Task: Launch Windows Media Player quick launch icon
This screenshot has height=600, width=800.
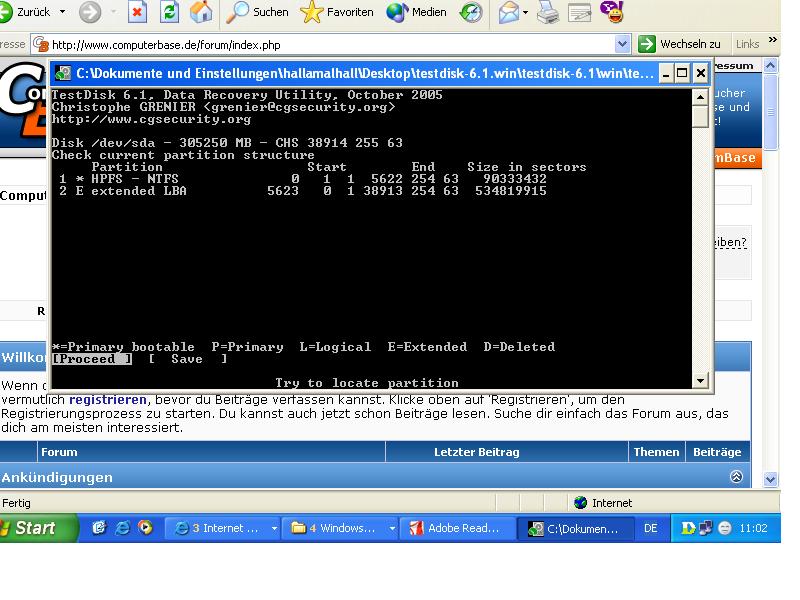Action: pyautogui.click(x=145, y=528)
